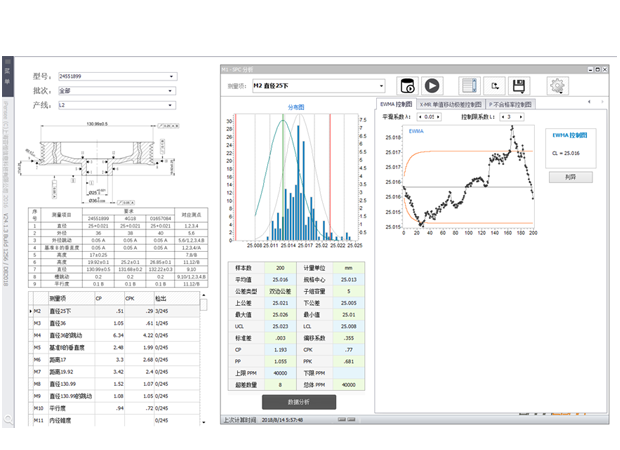Image resolution: width=620 pixels, height=450 pixels.
Task: Click the floppy disk save icon
Action: pyautogui.click(x=520, y=87)
